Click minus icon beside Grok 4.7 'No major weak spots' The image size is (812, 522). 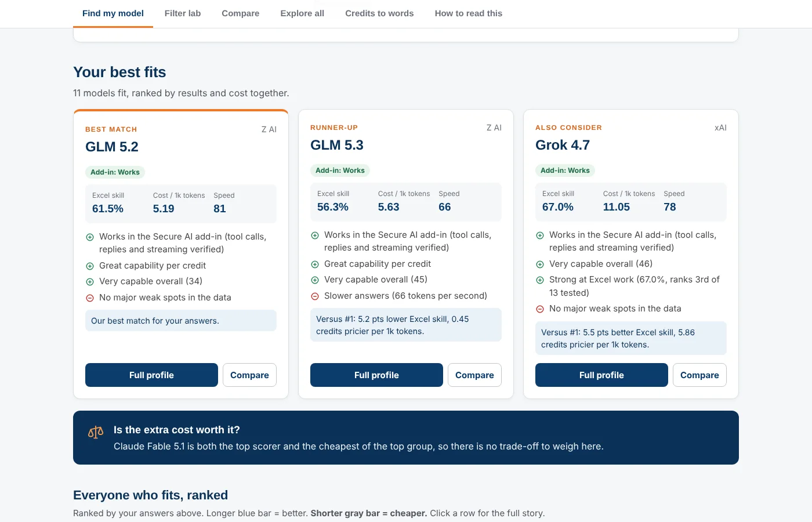click(x=540, y=309)
